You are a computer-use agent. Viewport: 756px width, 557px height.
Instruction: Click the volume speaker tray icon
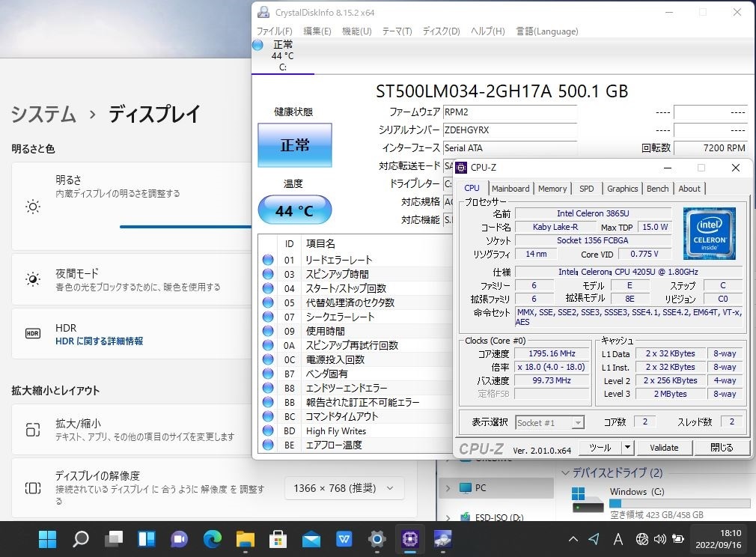(x=659, y=539)
